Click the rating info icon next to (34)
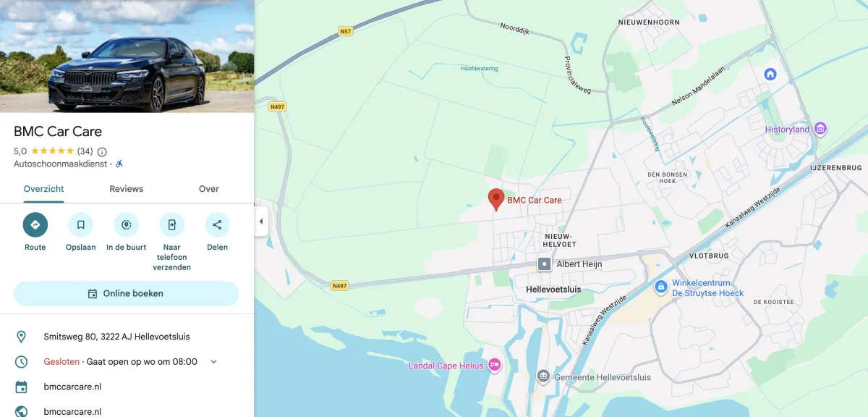The height and width of the screenshot is (417, 868). coord(102,152)
